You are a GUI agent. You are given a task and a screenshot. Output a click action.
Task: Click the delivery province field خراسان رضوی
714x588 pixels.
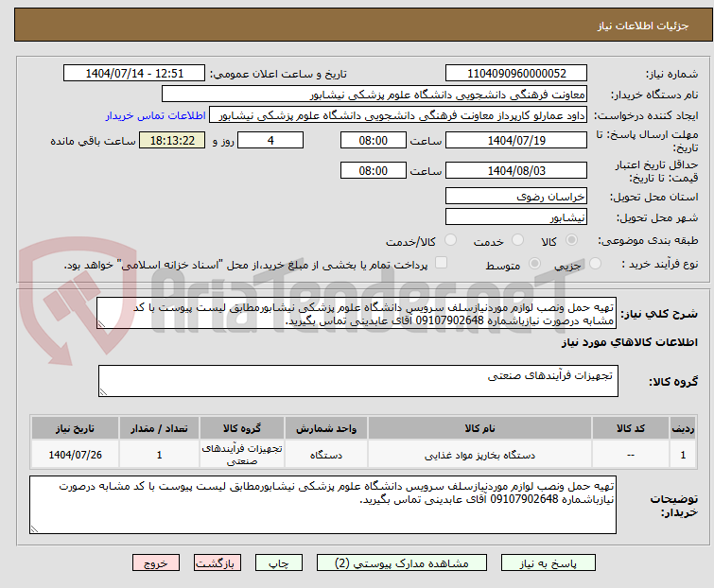tap(516, 196)
